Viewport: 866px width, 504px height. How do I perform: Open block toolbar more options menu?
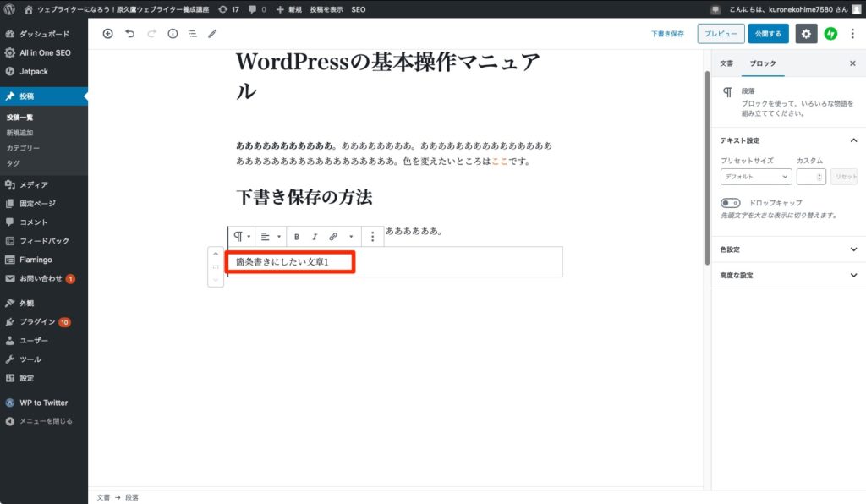(x=373, y=237)
